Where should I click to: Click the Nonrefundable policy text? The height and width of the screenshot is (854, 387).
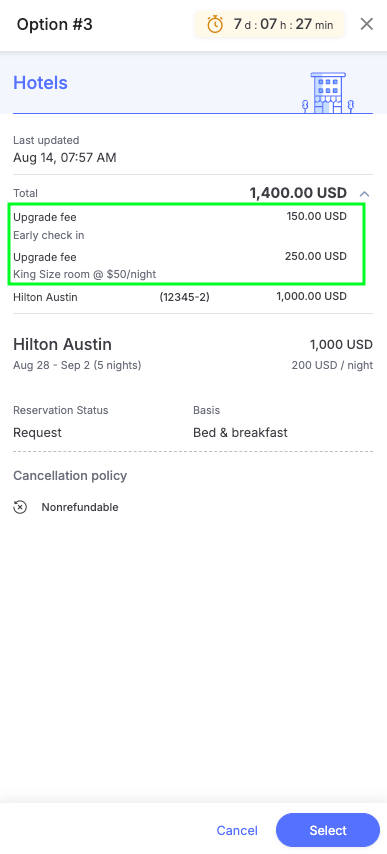[80, 507]
